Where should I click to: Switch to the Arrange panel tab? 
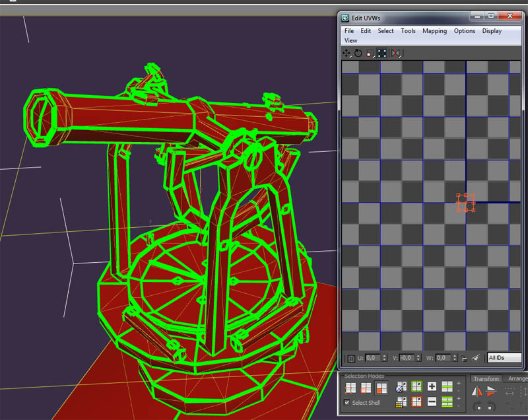[x=517, y=378]
